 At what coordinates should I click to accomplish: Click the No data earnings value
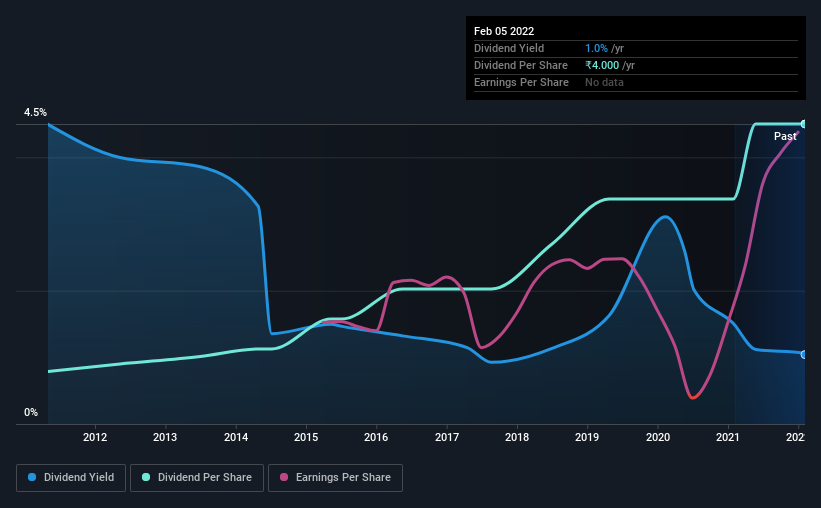[x=604, y=82]
